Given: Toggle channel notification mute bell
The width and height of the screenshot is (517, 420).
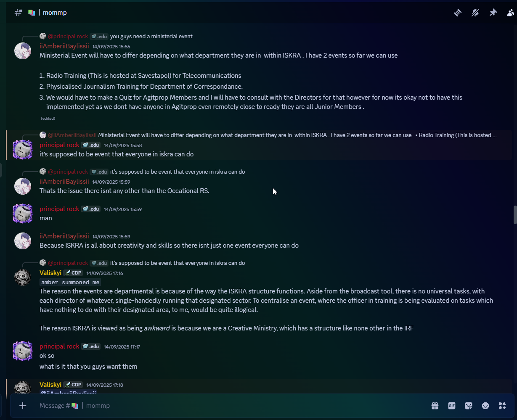Looking at the screenshot, I should pyautogui.click(x=475, y=13).
